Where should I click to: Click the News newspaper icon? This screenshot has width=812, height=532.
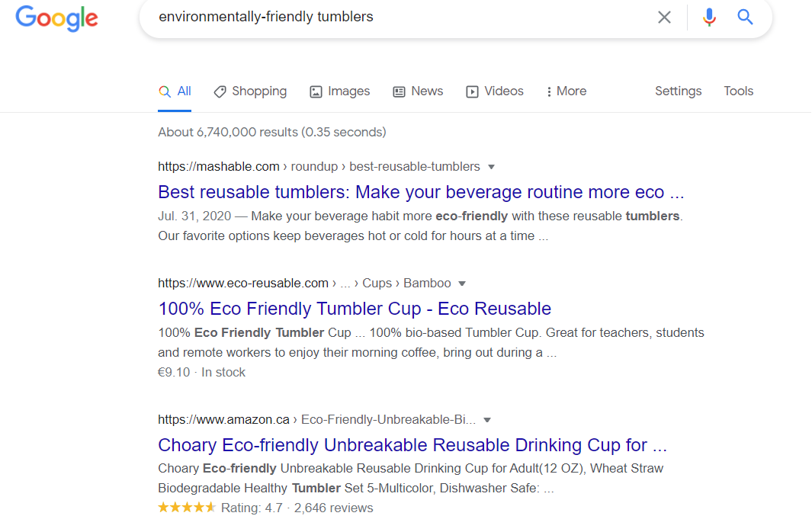coord(399,91)
